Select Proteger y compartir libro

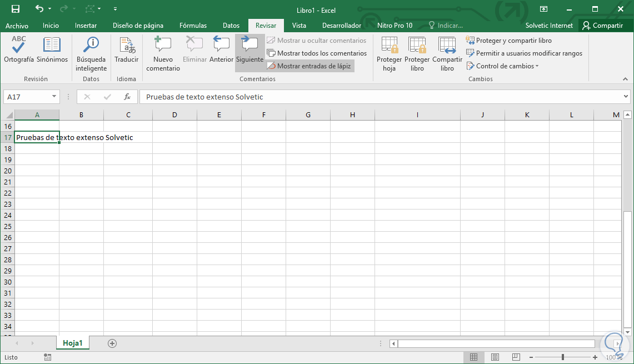click(508, 41)
